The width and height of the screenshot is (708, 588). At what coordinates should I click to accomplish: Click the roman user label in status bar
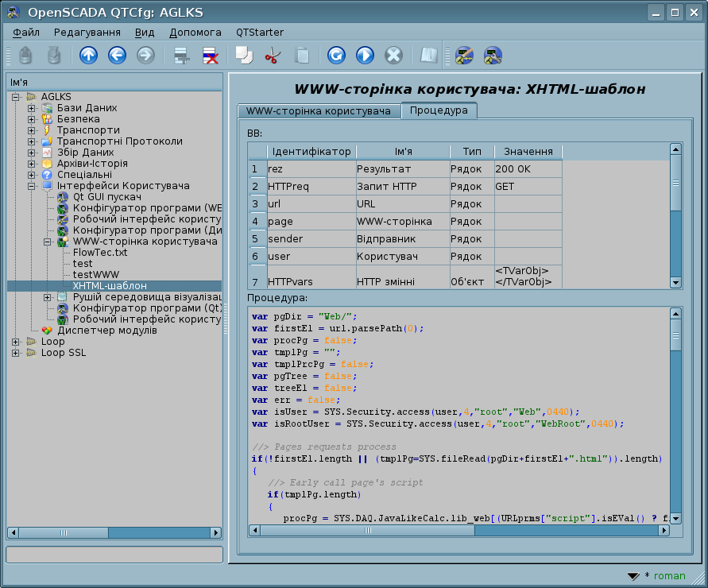click(x=669, y=576)
